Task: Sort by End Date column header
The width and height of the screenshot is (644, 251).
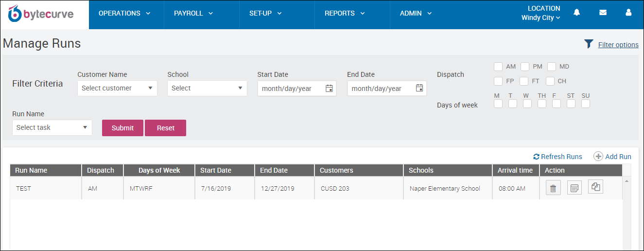Action: click(x=285, y=170)
